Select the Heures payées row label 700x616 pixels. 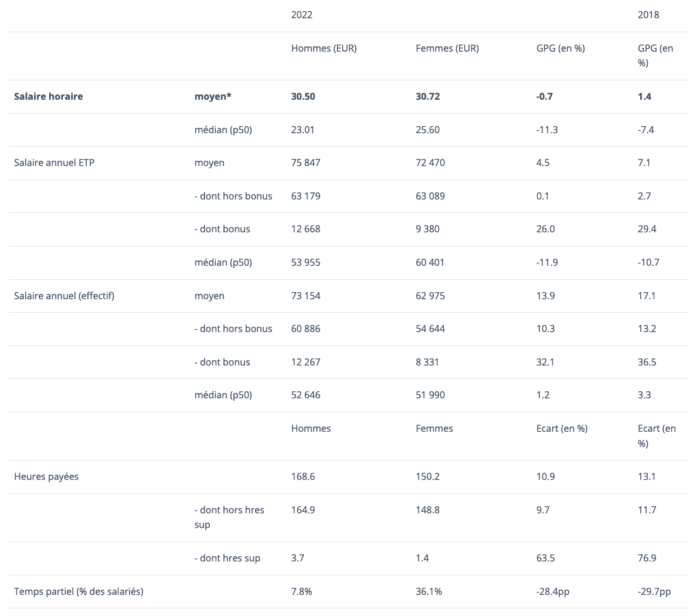click(x=46, y=476)
